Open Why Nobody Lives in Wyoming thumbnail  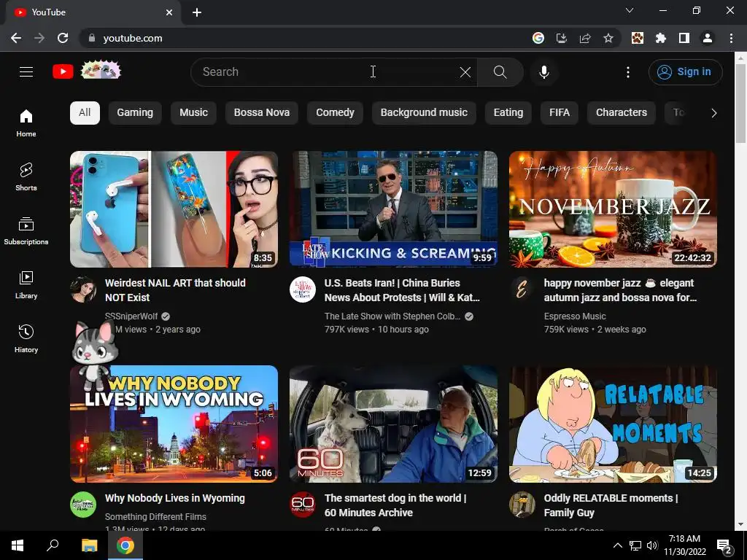174,424
